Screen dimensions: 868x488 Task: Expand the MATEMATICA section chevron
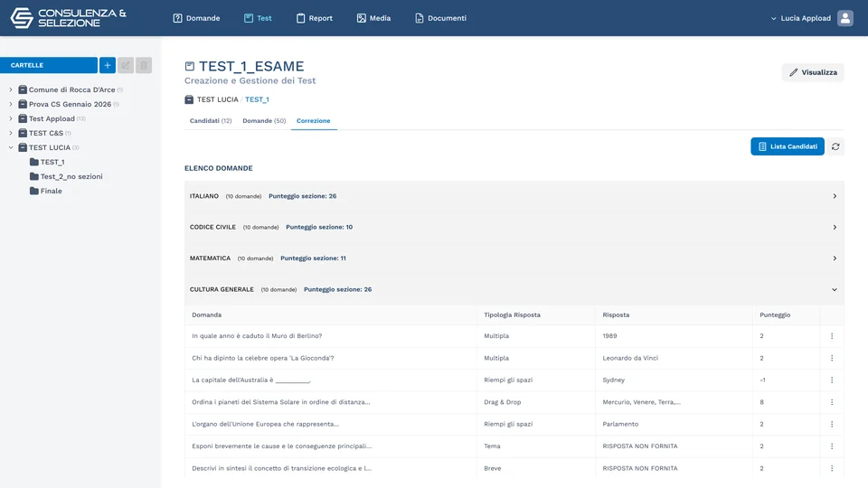(x=835, y=258)
